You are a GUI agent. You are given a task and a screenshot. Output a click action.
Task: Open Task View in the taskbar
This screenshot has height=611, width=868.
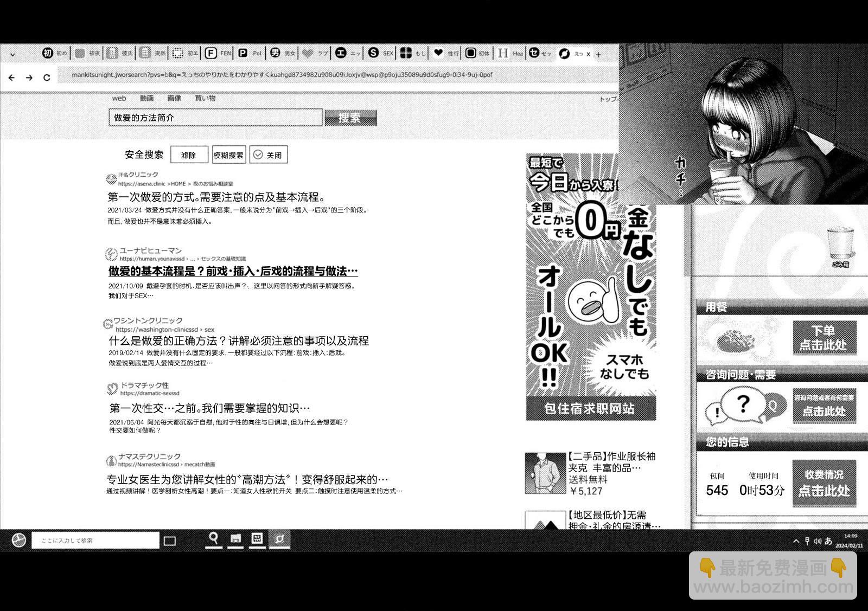[170, 541]
